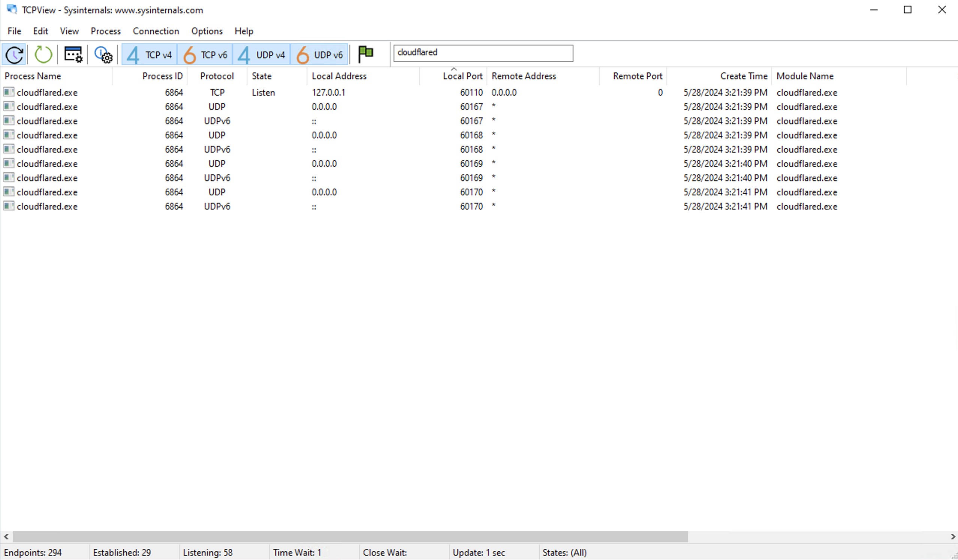Toggle the UDP v4 protocol filter off
The height and width of the screenshot is (560, 958).
261,54
